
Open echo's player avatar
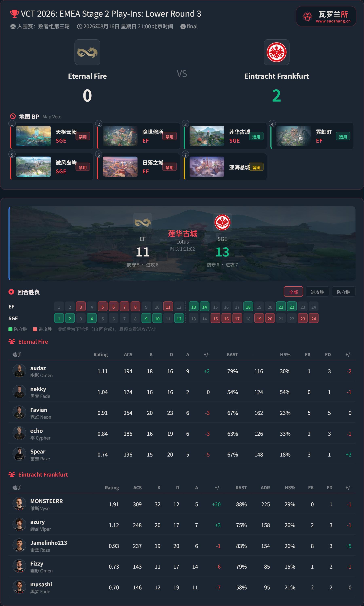pos(19,433)
